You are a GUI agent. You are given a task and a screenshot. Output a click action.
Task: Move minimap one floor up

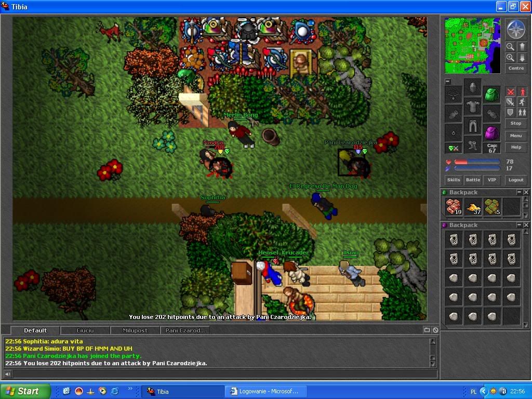tap(522, 46)
